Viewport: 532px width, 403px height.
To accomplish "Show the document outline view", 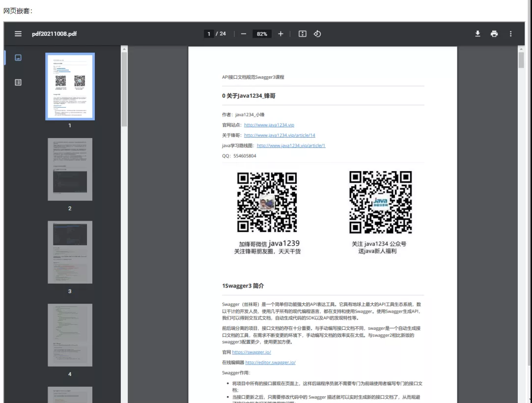I will click(18, 83).
